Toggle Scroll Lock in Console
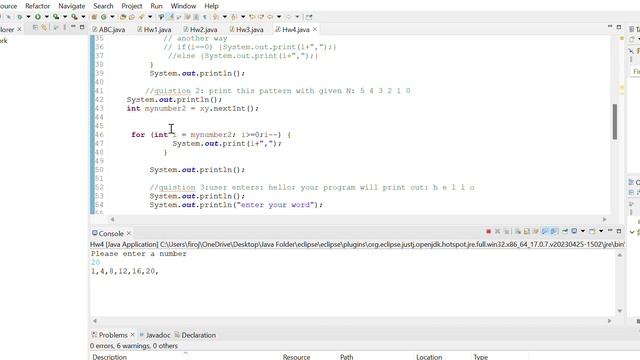 click(527, 231)
